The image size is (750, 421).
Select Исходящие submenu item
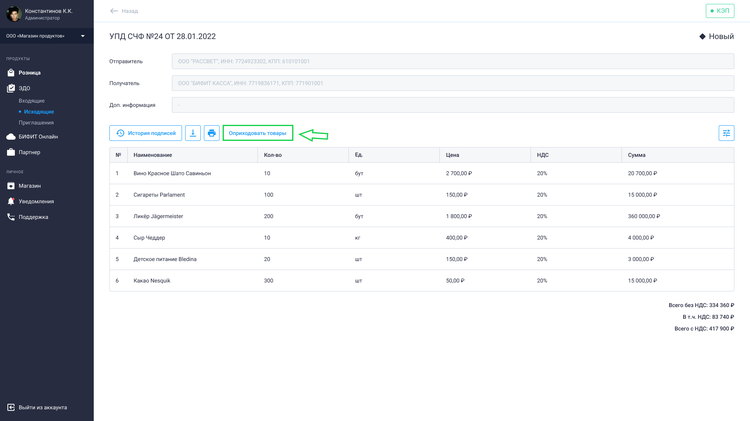click(x=39, y=112)
